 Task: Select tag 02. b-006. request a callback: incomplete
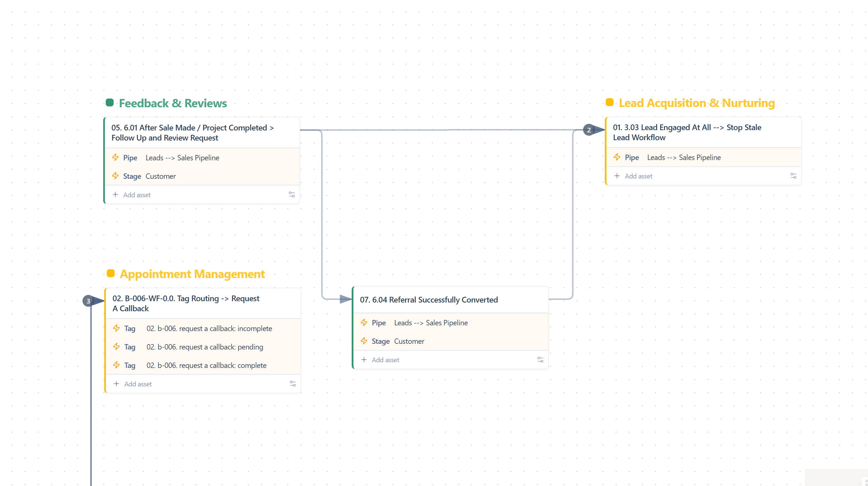[209, 328]
